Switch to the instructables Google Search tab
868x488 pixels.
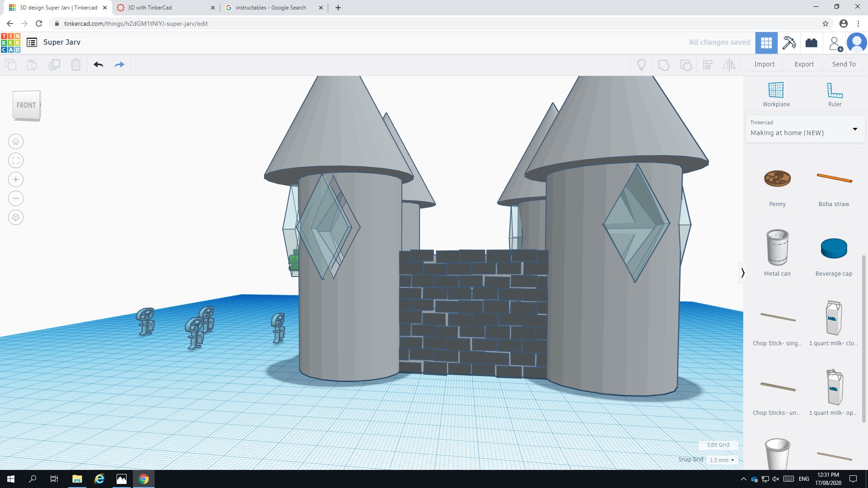tap(274, 8)
